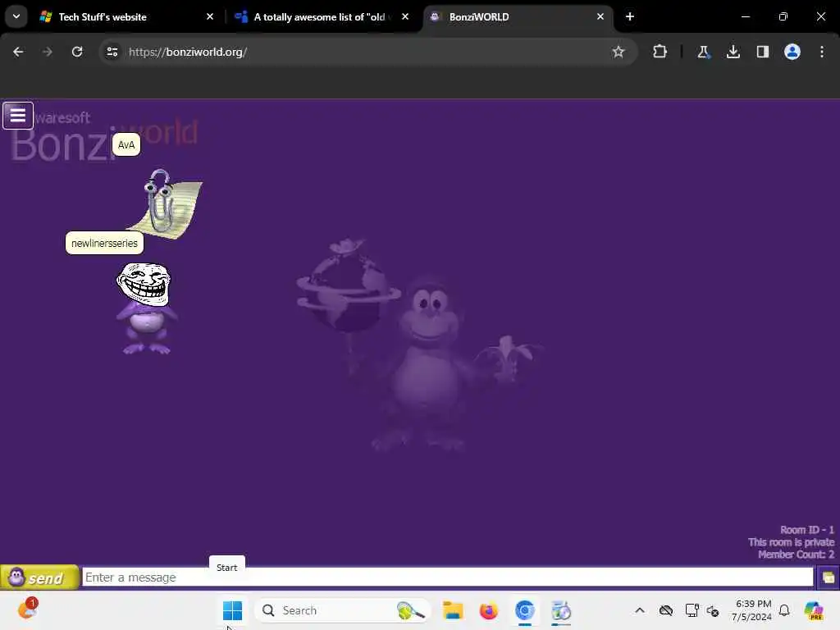Click the Chrome taskbar icon
840x630 pixels.
524,610
